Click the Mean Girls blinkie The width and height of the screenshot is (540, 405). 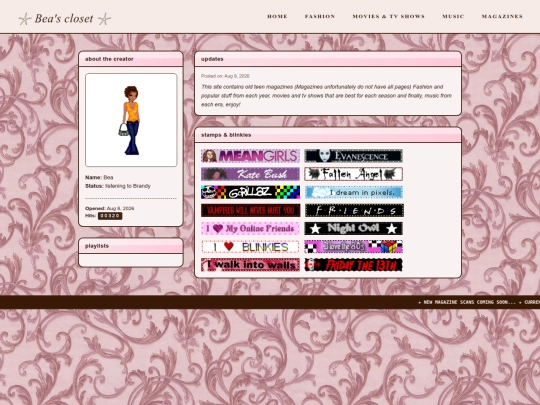[x=250, y=156]
